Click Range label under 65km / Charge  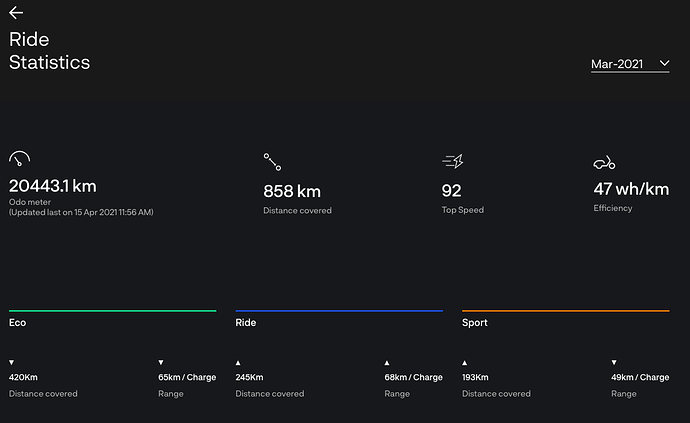(171, 394)
